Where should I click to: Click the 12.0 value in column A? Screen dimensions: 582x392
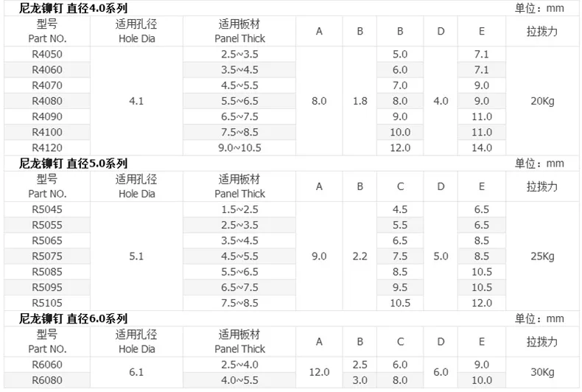(x=319, y=372)
